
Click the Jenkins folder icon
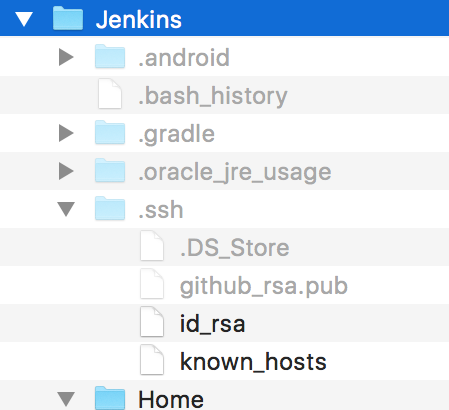68,18
